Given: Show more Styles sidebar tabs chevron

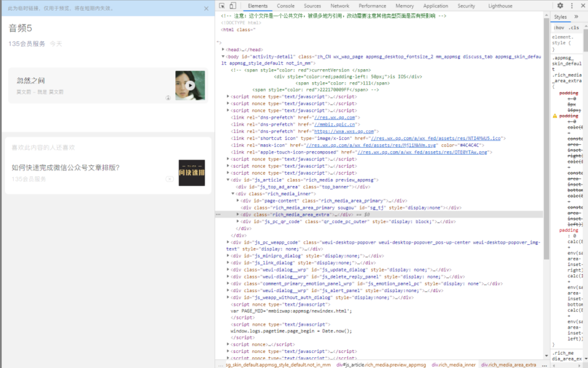Looking at the screenshot, I should [x=576, y=16].
